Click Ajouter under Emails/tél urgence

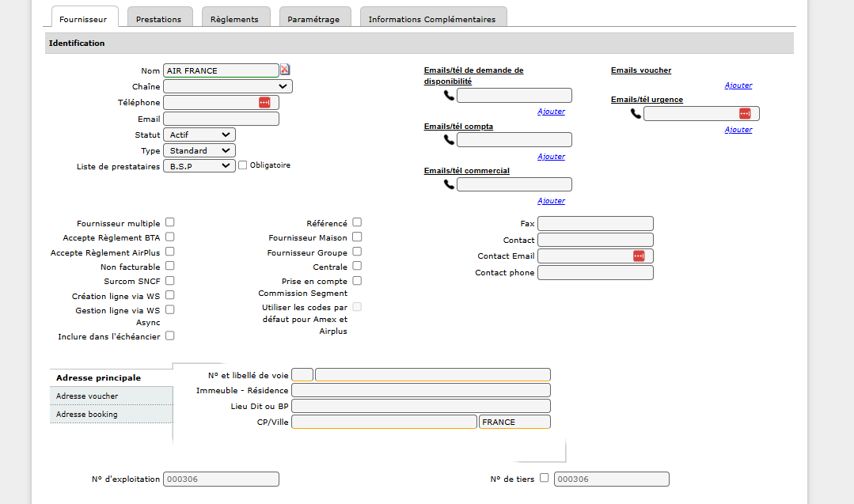pos(738,130)
